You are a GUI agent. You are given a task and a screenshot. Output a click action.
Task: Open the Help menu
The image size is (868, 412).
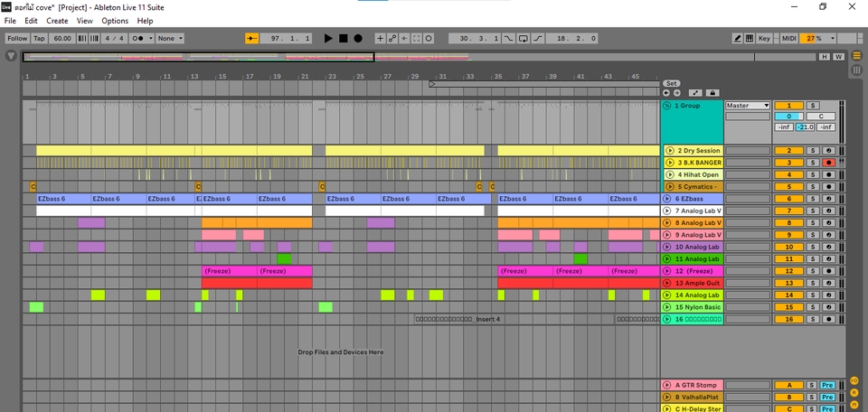(x=145, y=21)
